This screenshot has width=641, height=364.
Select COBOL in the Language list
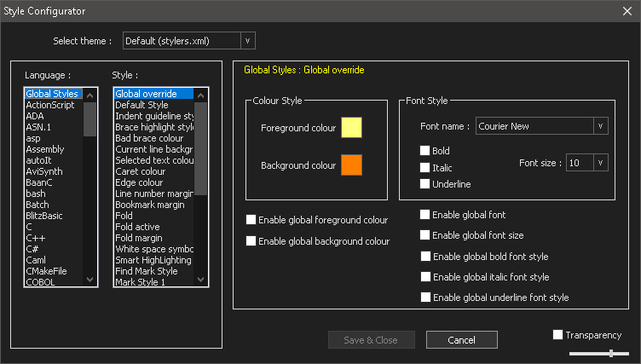point(54,282)
